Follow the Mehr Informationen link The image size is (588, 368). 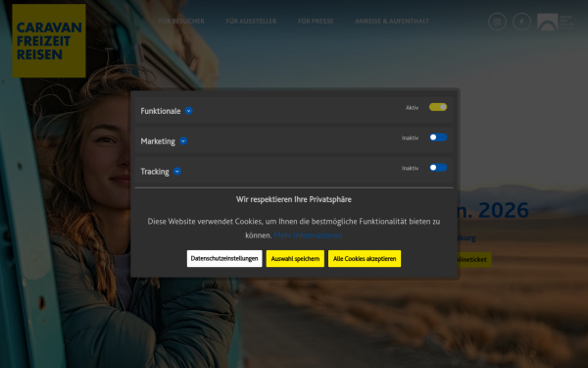pos(308,236)
